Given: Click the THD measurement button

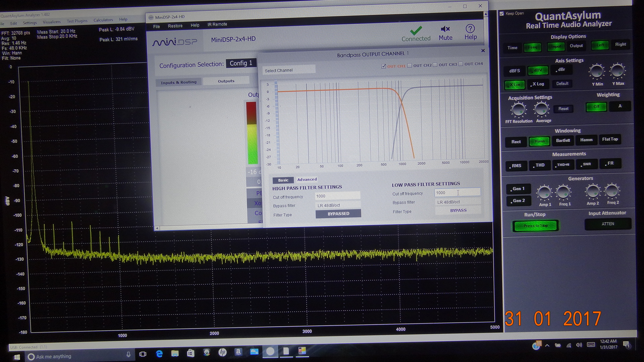Looking at the screenshot, I should tap(540, 165).
